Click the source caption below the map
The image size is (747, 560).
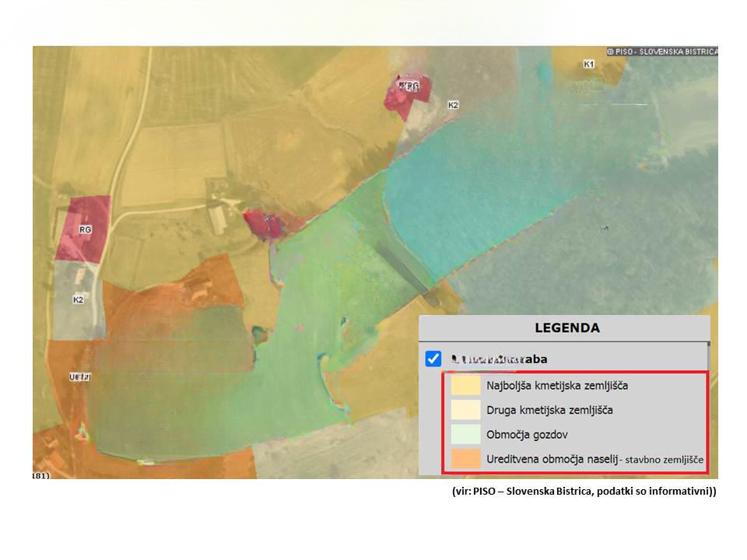[x=584, y=491]
